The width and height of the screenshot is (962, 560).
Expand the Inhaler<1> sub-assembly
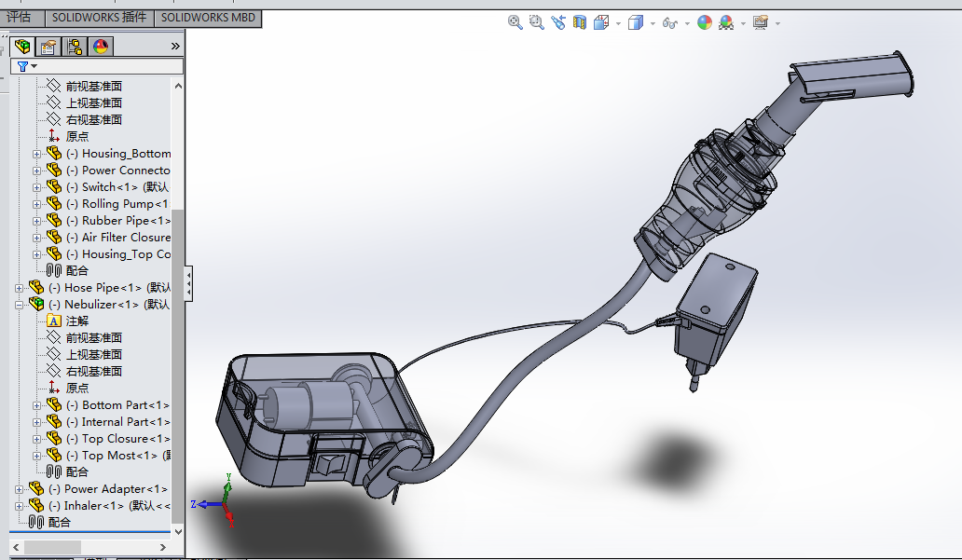[19, 506]
